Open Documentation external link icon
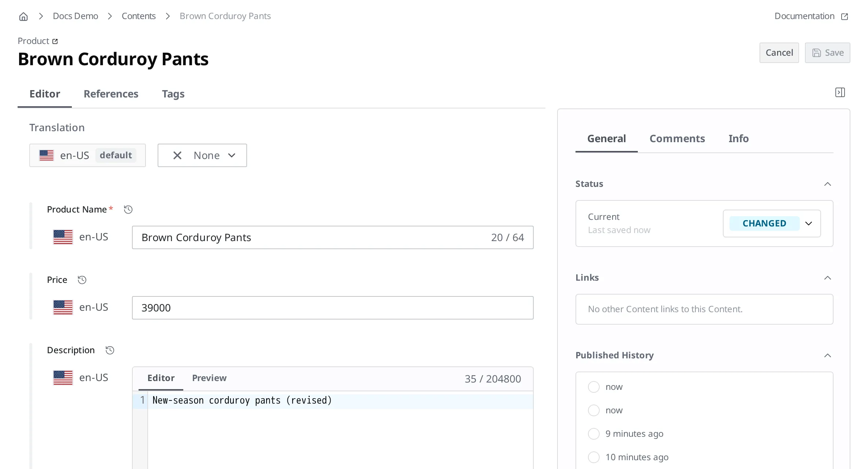868x469 pixels. (845, 16)
